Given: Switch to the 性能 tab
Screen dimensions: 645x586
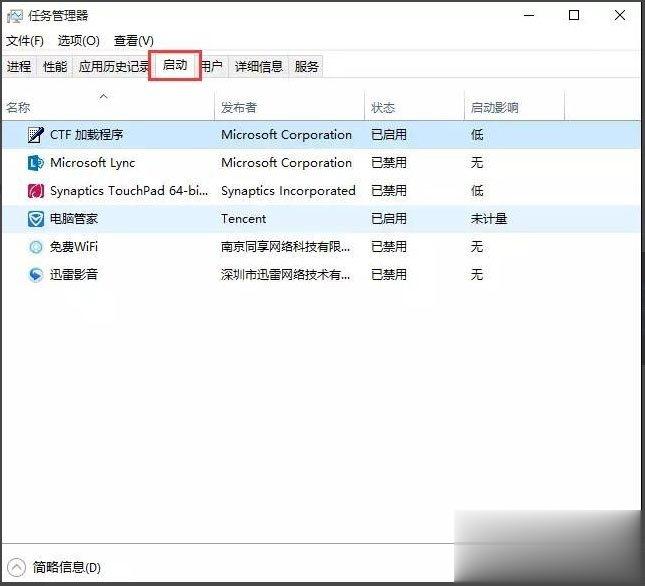Looking at the screenshot, I should pos(55,66).
